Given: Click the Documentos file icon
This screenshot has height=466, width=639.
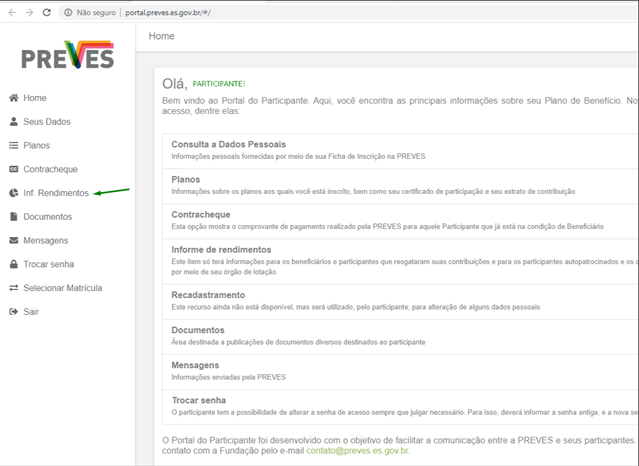Looking at the screenshot, I should [14, 217].
